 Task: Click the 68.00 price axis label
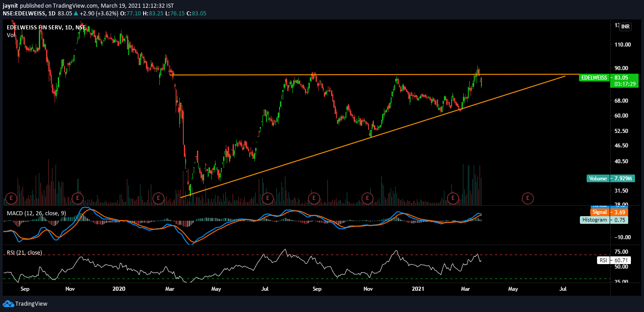pos(621,101)
